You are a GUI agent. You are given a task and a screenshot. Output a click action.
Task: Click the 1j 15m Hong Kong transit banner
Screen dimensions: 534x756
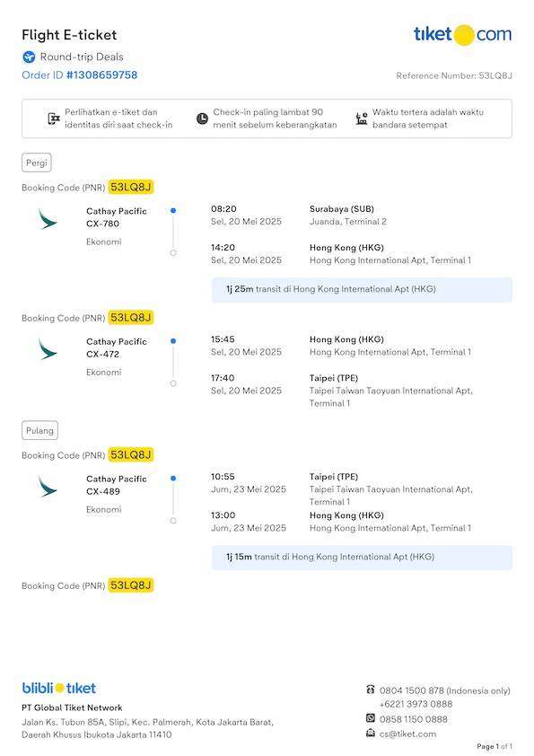pos(362,557)
